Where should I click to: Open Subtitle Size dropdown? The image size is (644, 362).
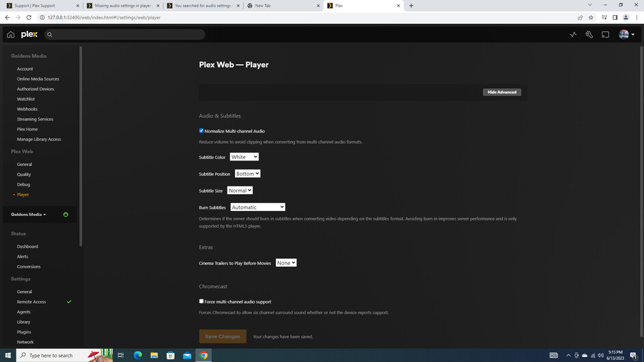240,191
